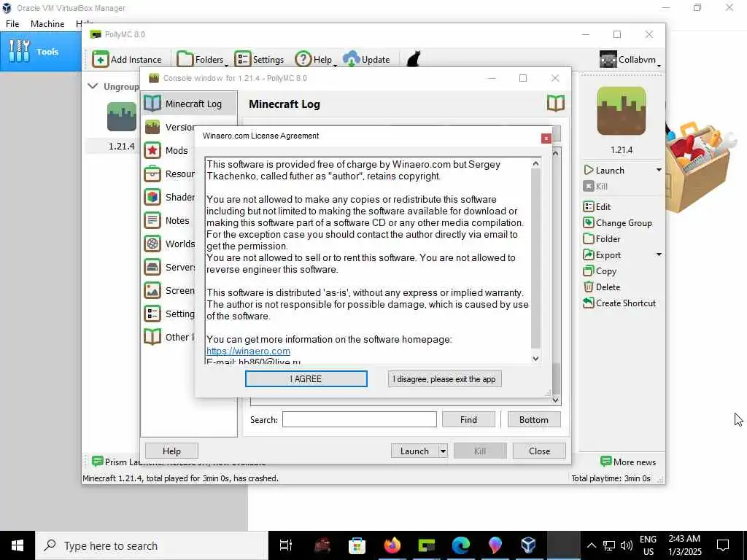Click Add Instance in PollyMC toolbar
The height and width of the screenshot is (560, 747).
click(127, 60)
